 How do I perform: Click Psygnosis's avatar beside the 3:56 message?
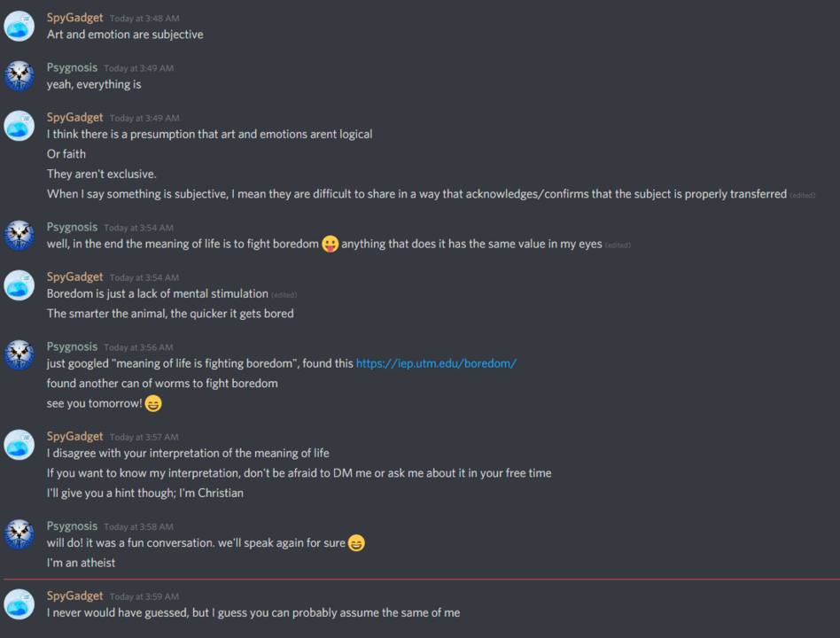click(x=19, y=355)
